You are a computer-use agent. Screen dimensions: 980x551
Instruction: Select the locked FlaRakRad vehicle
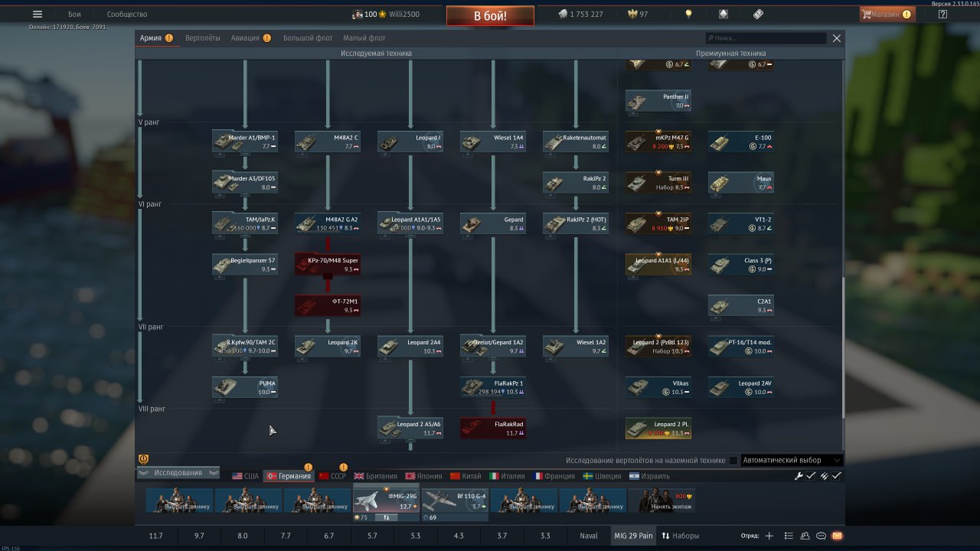(x=493, y=429)
